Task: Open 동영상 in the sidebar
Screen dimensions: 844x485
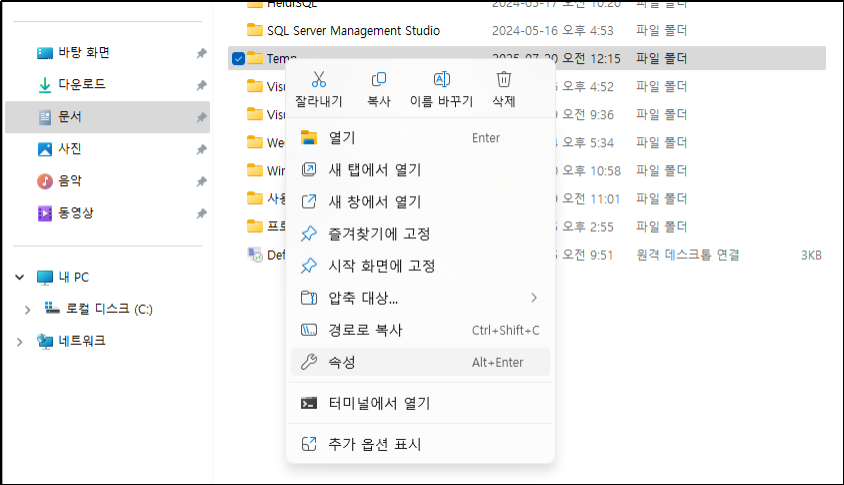Action: (107, 213)
